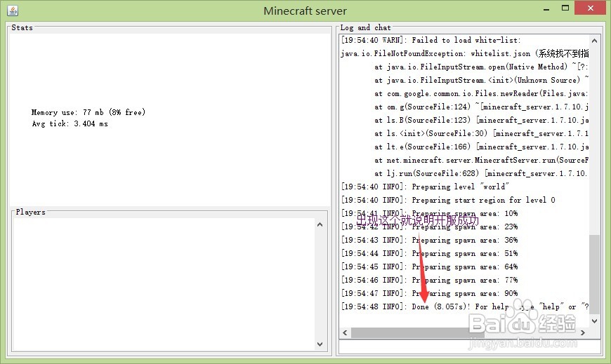The image size is (611, 364).
Task: Click the 'Preparing spawn area: 51%' line
Action: click(x=429, y=253)
